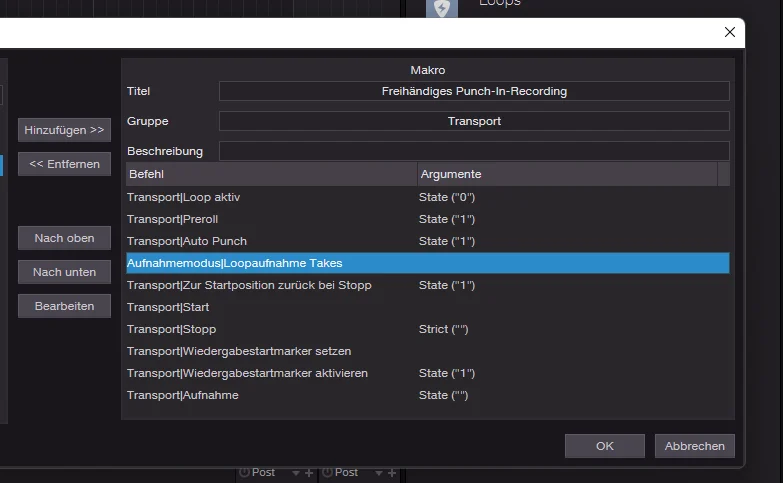The height and width of the screenshot is (483, 783).
Task: Confirm the macro with OK
Action: click(605, 446)
